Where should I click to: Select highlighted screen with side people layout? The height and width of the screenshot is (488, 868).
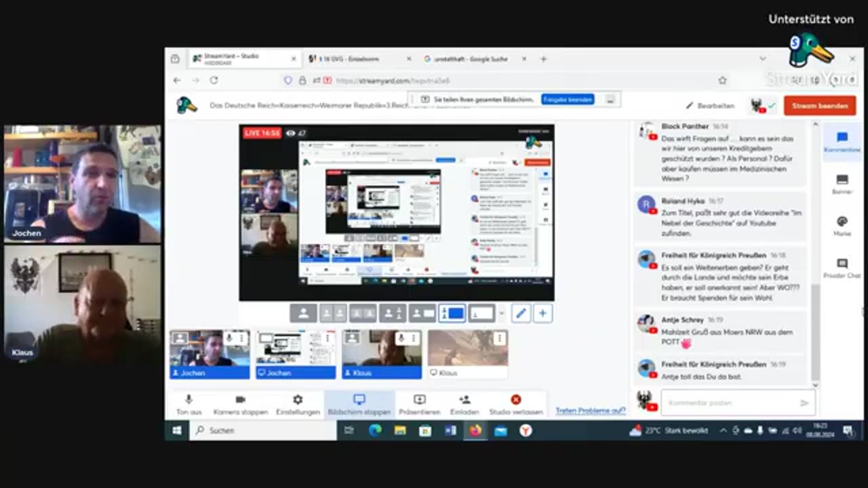[x=452, y=313]
